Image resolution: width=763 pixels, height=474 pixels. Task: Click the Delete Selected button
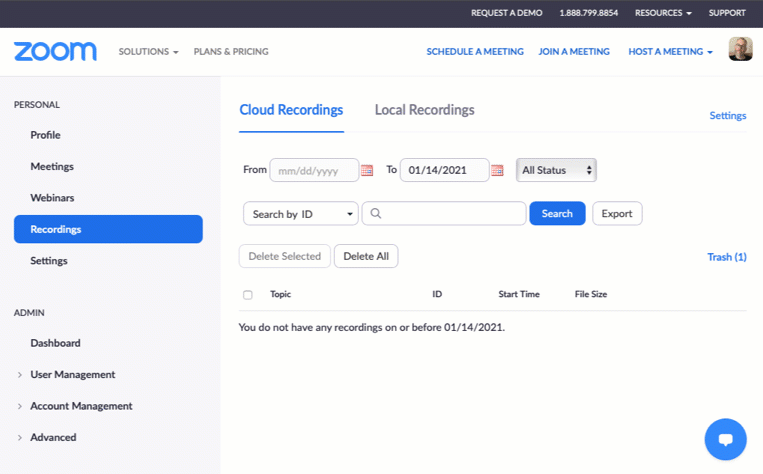tap(285, 256)
